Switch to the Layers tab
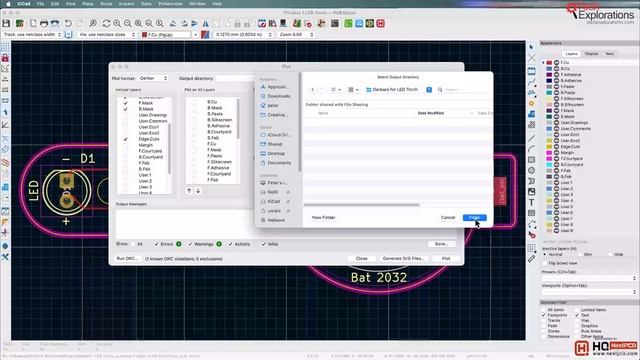 [571, 54]
